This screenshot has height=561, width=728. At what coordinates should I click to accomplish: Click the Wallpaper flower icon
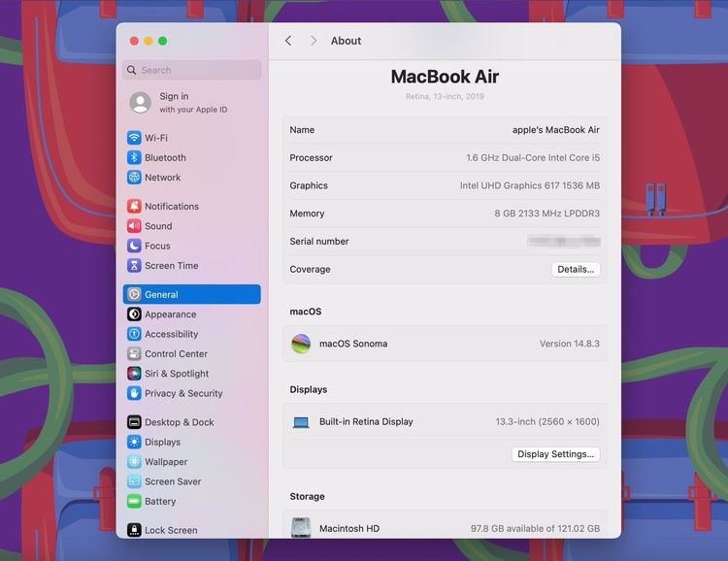pos(134,461)
